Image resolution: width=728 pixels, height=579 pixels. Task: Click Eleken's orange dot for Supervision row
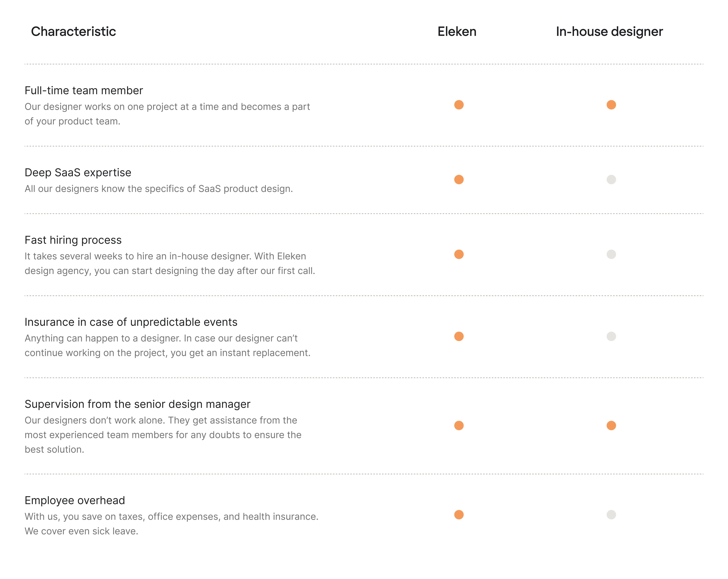pos(459,426)
